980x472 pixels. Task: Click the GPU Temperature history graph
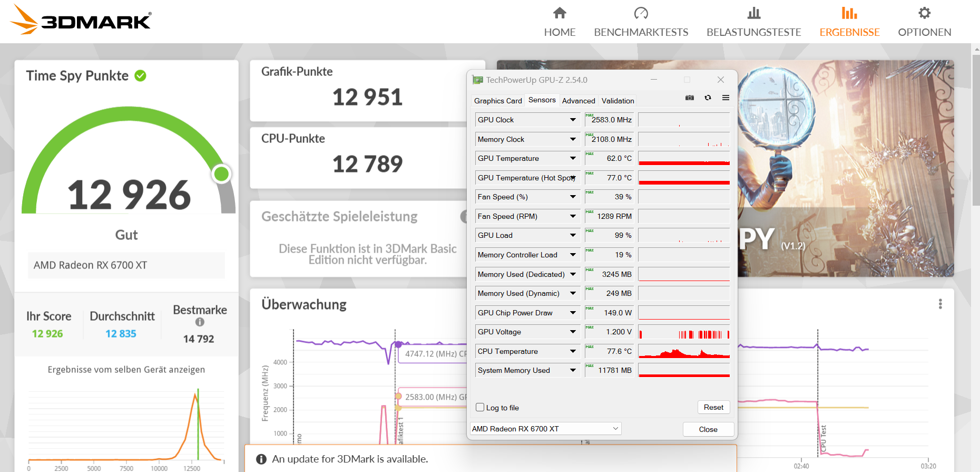pyautogui.click(x=684, y=158)
